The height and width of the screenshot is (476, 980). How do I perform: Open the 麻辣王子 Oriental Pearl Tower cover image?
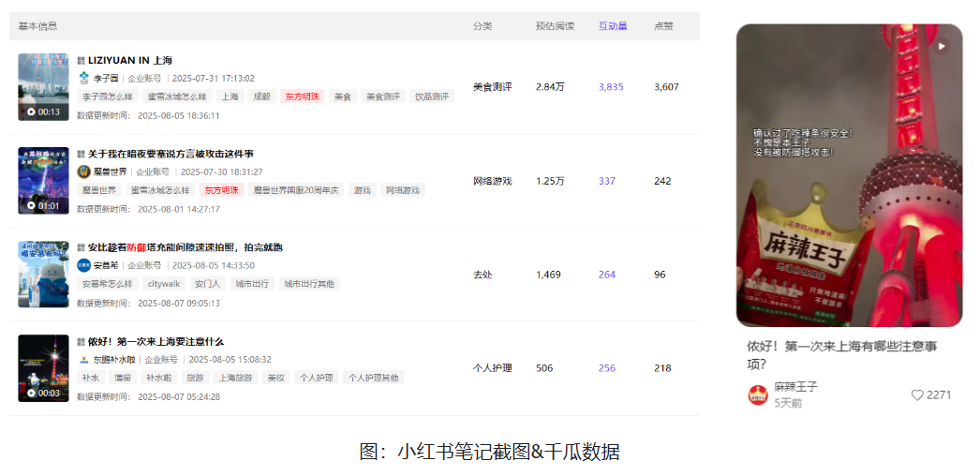849,175
